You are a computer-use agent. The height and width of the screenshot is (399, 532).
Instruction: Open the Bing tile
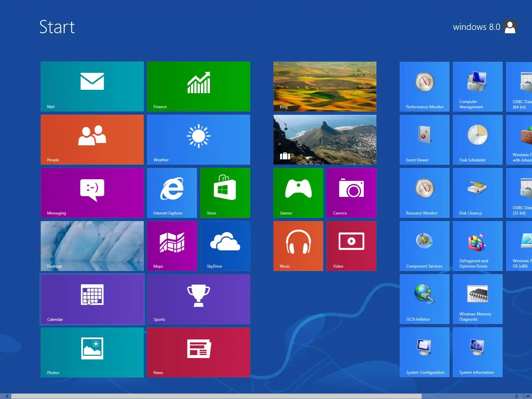(x=325, y=86)
